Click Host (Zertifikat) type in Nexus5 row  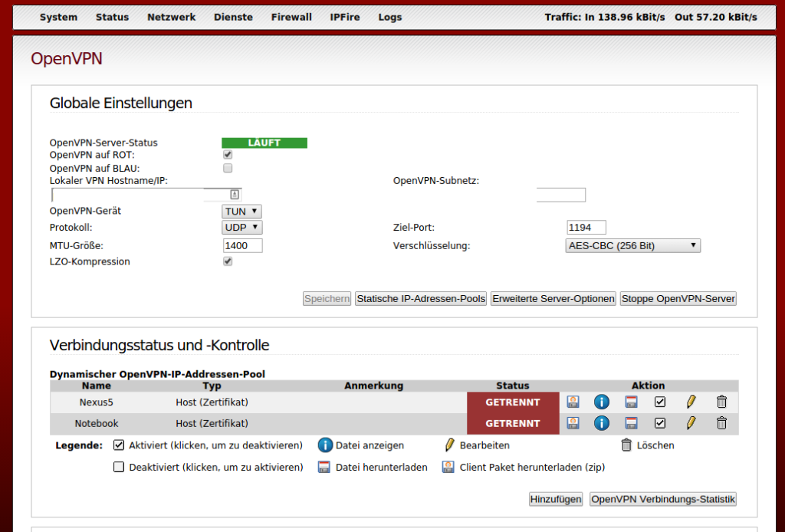(x=212, y=402)
